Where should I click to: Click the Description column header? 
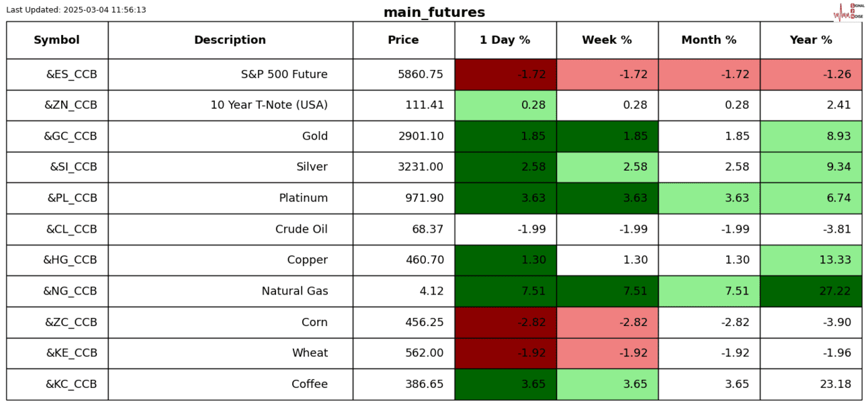click(230, 40)
